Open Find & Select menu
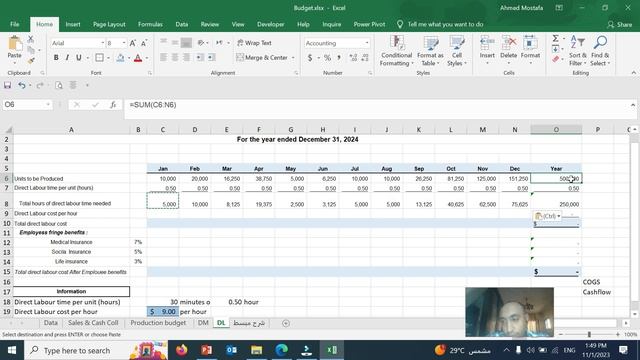640x360 pixels. click(600, 51)
